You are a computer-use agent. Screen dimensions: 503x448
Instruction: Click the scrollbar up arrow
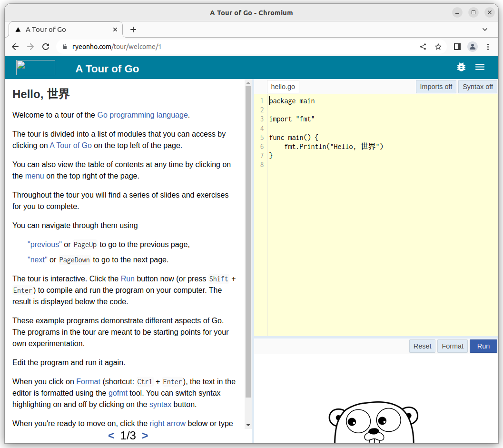point(248,83)
